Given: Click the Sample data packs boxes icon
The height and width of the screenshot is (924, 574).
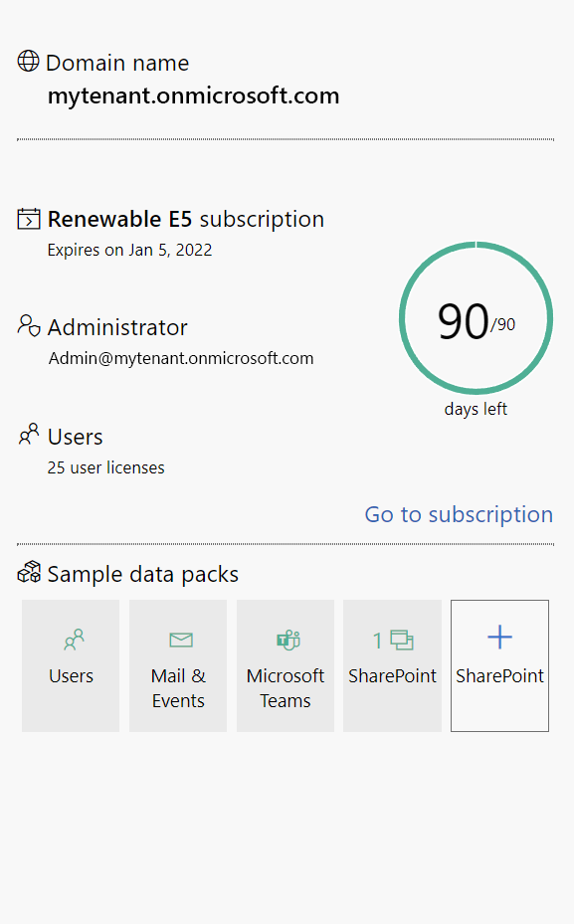Looking at the screenshot, I should click(28, 572).
